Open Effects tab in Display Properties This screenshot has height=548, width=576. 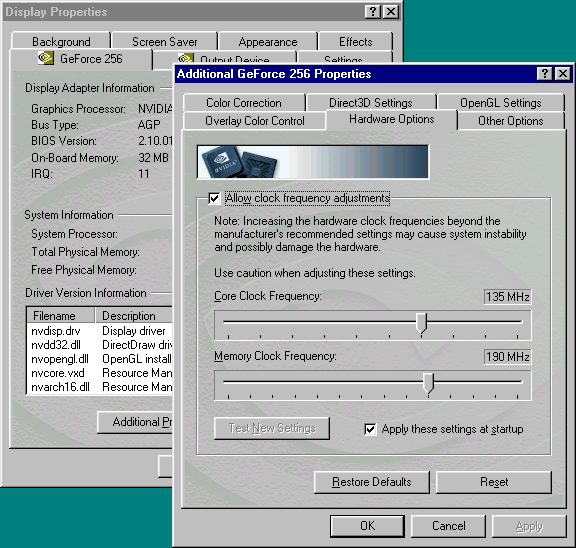click(x=356, y=42)
